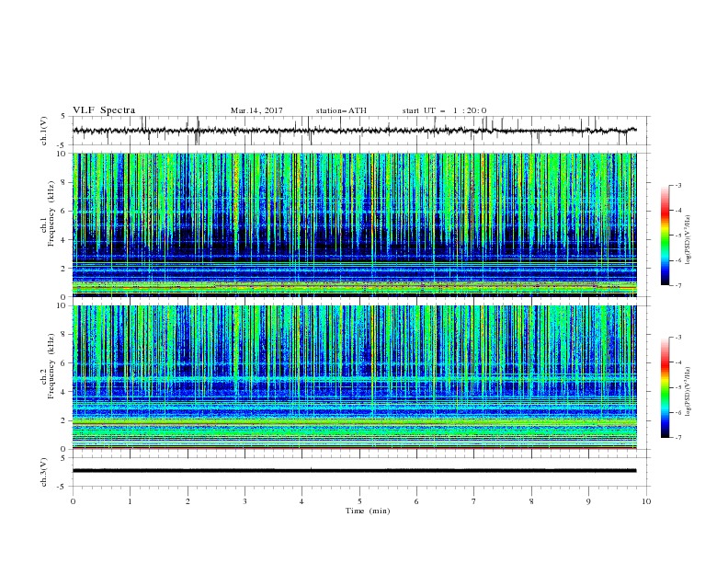
Task: Click the ch.1 voltage waveform trace
Action: coord(354,131)
